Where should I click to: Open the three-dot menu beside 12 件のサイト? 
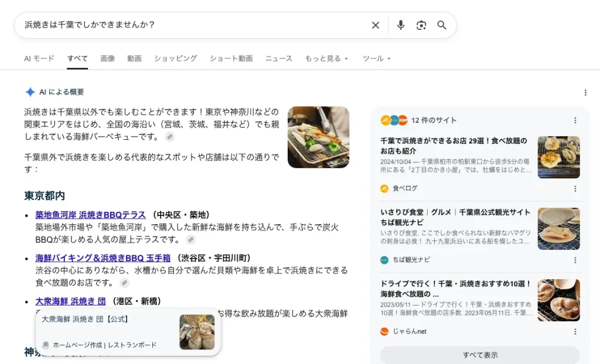point(575,121)
